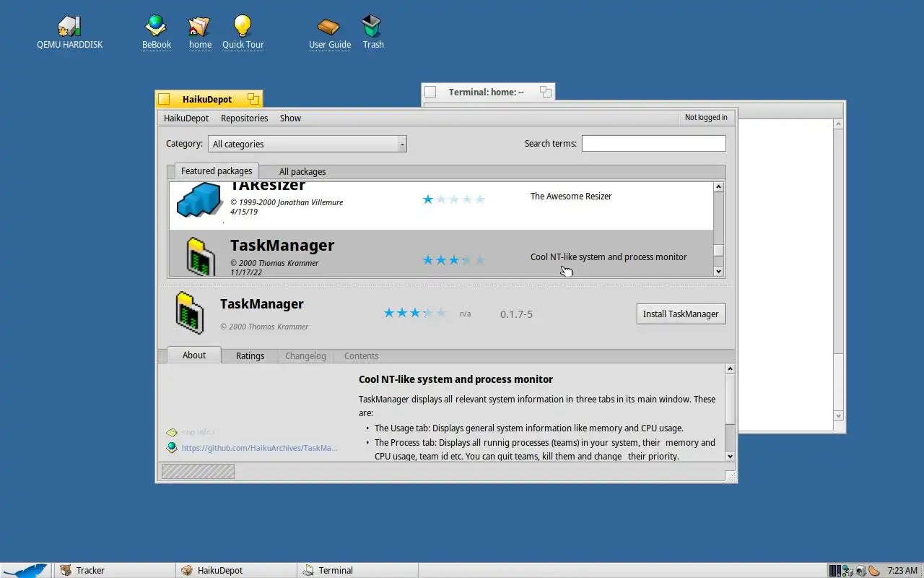Select the Ratings tab
This screenshot has width=924, height=578.
point(250,356)
